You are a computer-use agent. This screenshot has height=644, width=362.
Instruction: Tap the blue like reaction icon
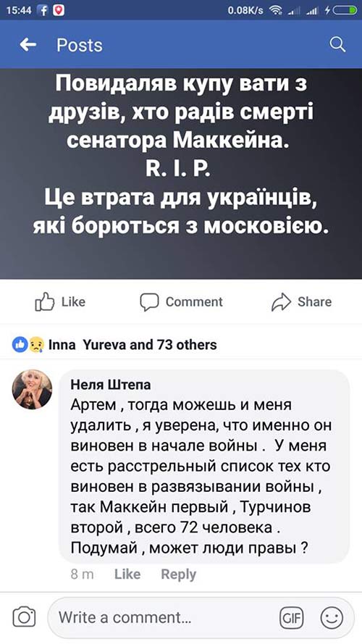(x=20, y=345)
